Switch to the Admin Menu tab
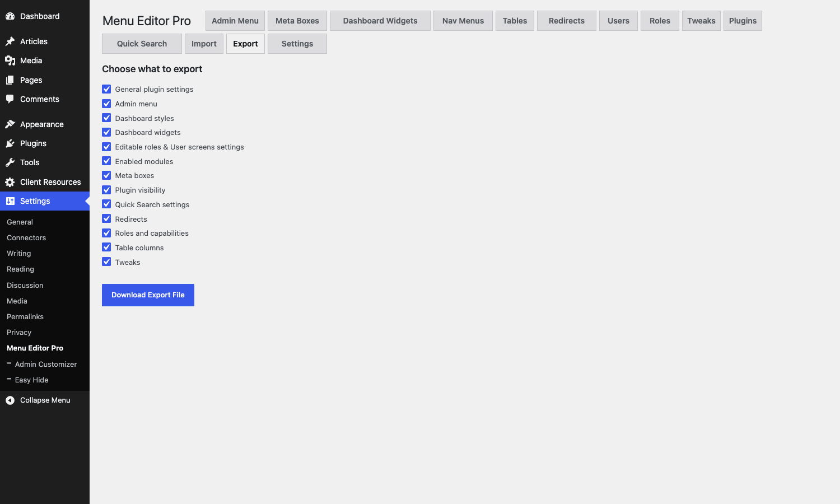Screen dimensions: 840x504 [235, 21]
